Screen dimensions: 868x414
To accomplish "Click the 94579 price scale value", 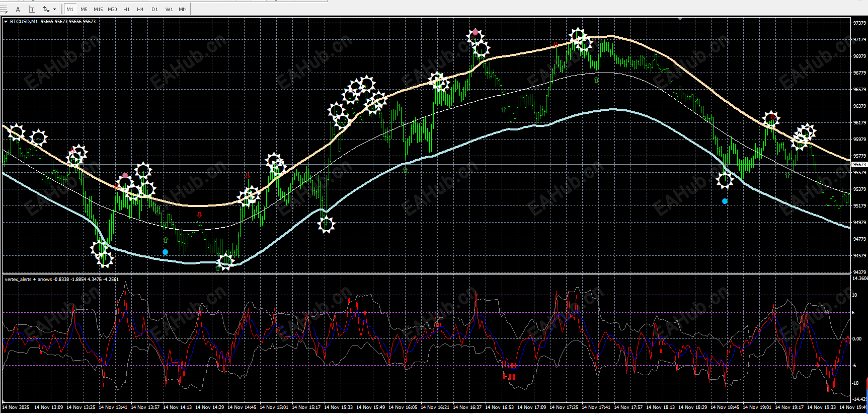I will tap(859, 256).
